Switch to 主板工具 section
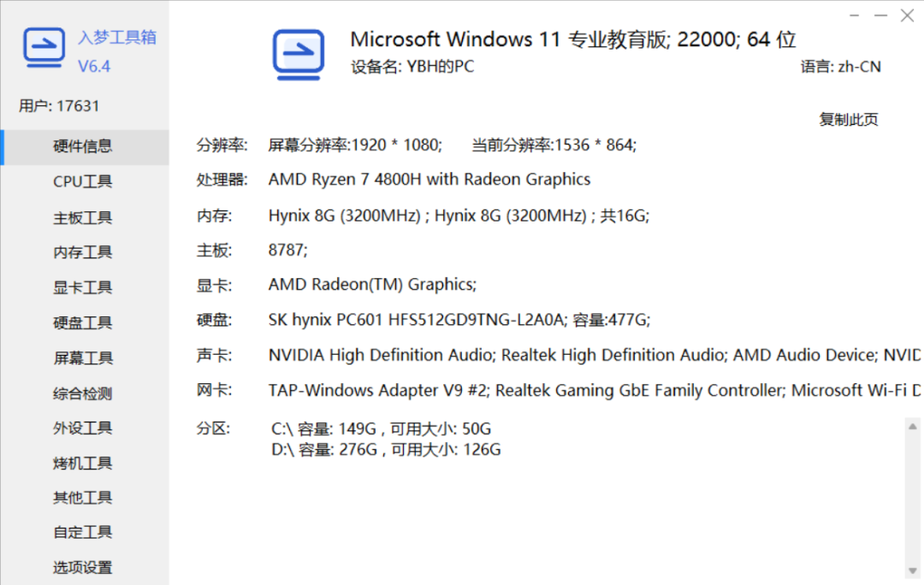 [82, 218]
